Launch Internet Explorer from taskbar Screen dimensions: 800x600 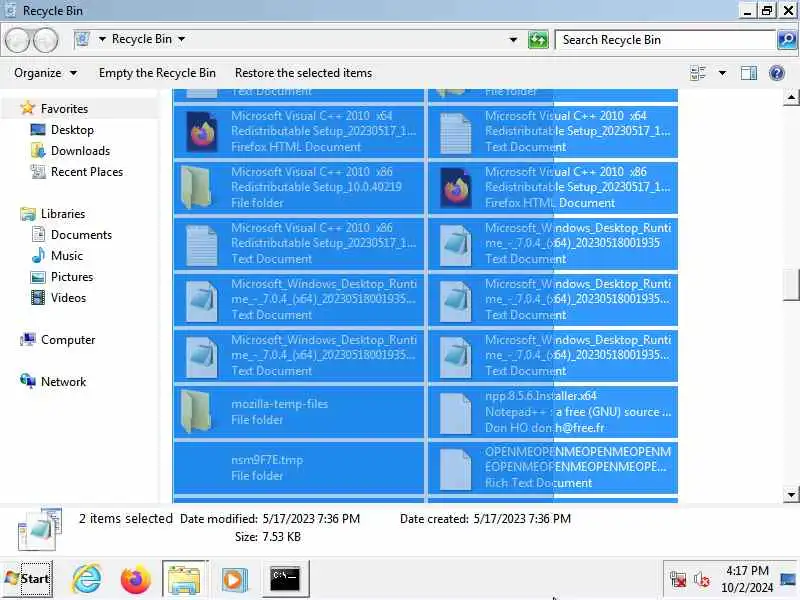[87, 579]
